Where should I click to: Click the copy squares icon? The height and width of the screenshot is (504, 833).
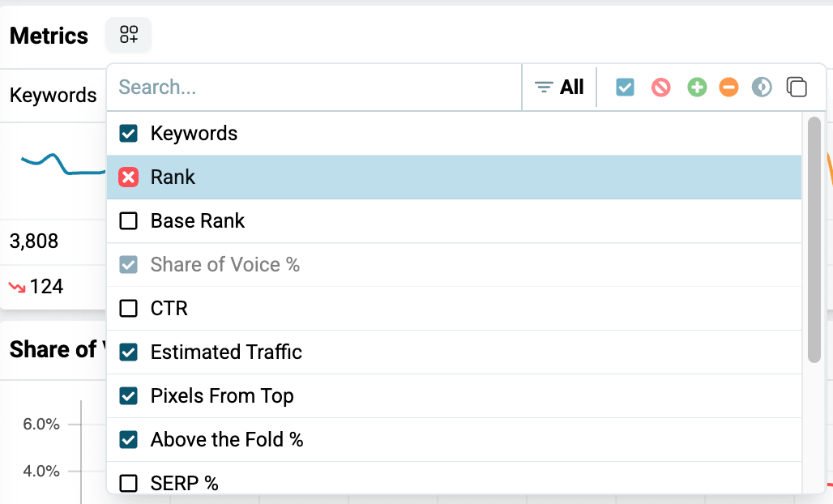tap(797, 87)
